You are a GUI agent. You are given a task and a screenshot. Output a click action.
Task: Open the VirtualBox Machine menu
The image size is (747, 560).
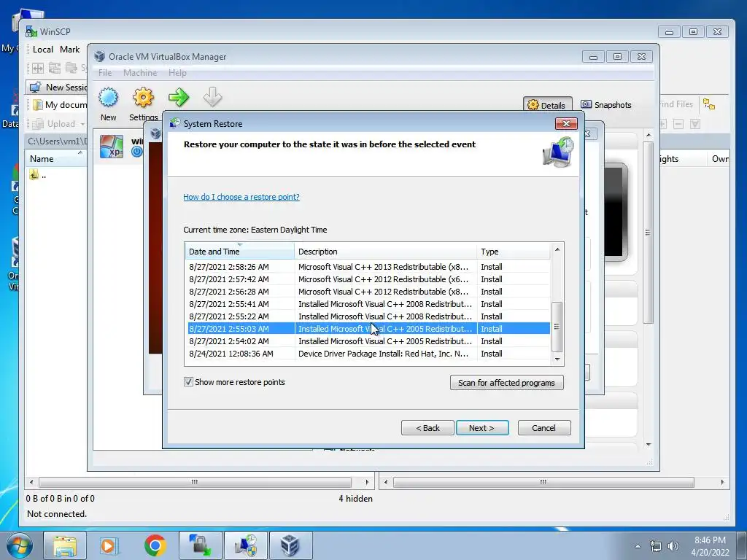[140, 73]
